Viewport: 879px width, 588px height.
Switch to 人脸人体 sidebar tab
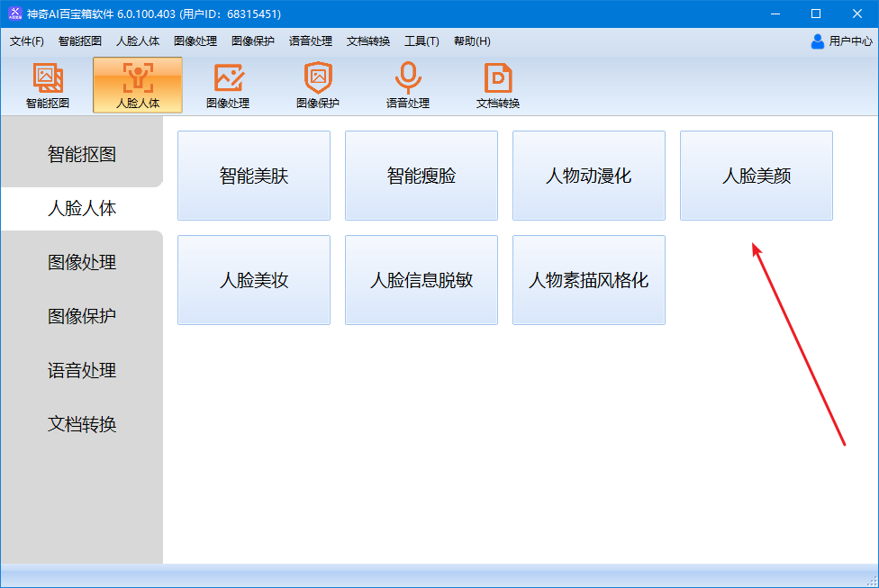82,209
